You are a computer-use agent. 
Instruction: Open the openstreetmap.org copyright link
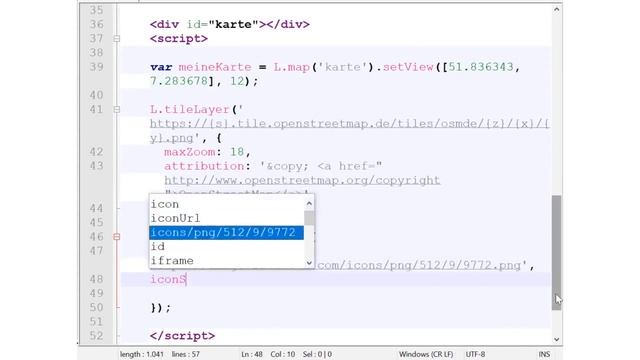302,180
